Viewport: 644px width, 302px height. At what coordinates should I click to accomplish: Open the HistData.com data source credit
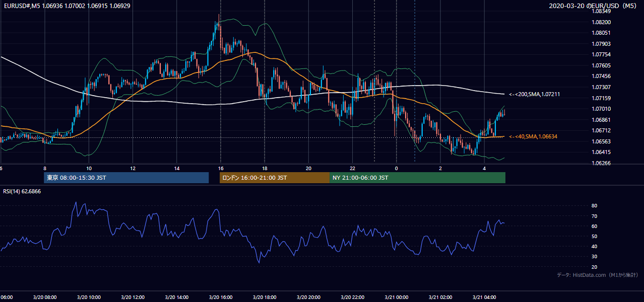coord(597,275)
